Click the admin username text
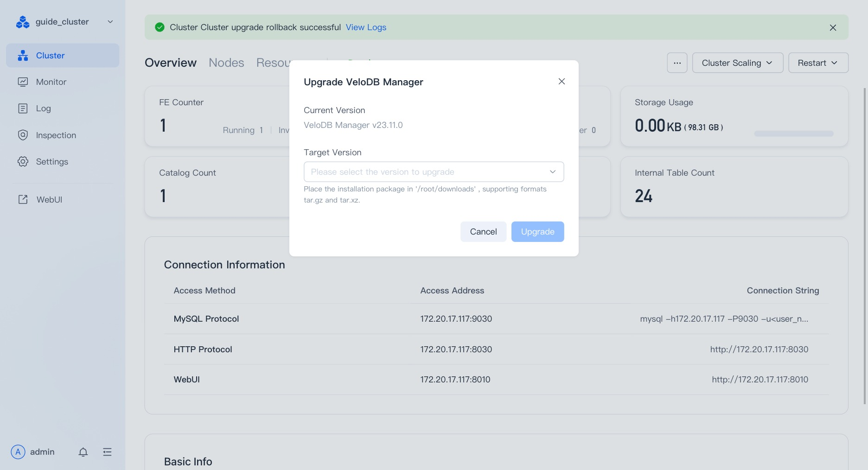The width and height of the screenshot is (868, 470). pyautogui.click(x=42, y=452)
